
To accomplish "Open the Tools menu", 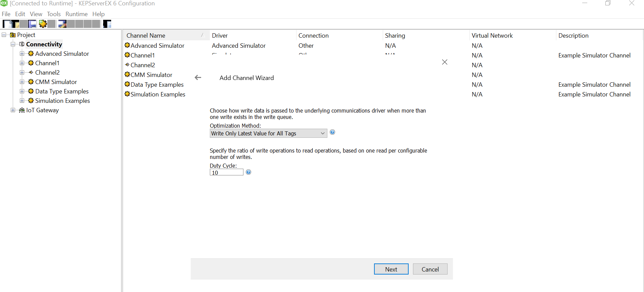I will click(x=54, y=14).
